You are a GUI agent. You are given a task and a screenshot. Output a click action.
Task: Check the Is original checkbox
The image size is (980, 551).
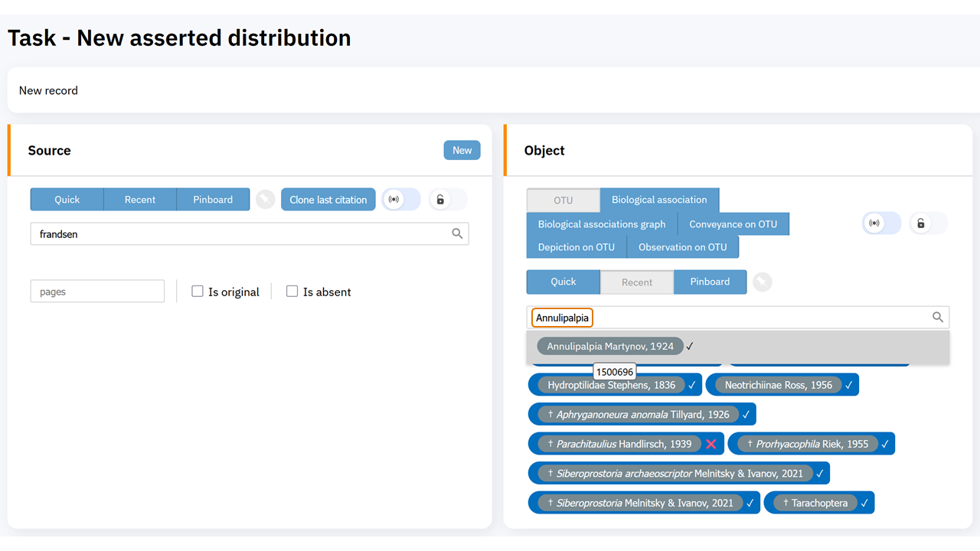point(198,292)
